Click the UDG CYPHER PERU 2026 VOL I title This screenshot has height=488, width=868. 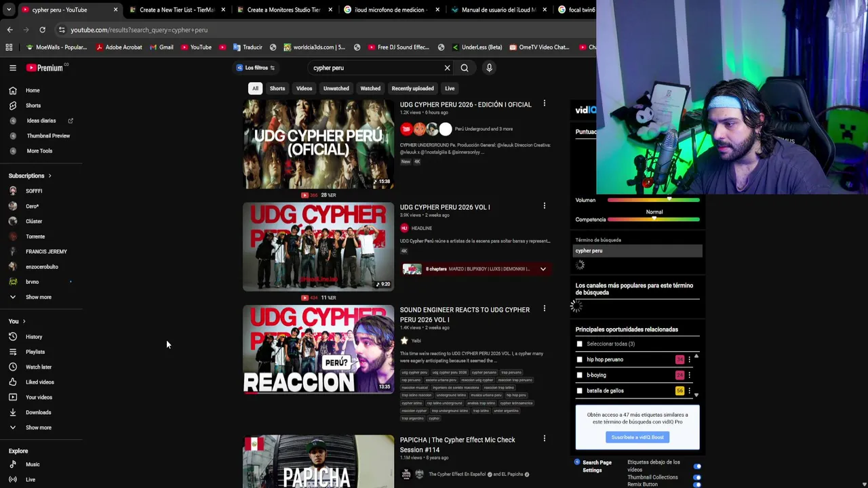pyautogui.click(x=445, y=207)
